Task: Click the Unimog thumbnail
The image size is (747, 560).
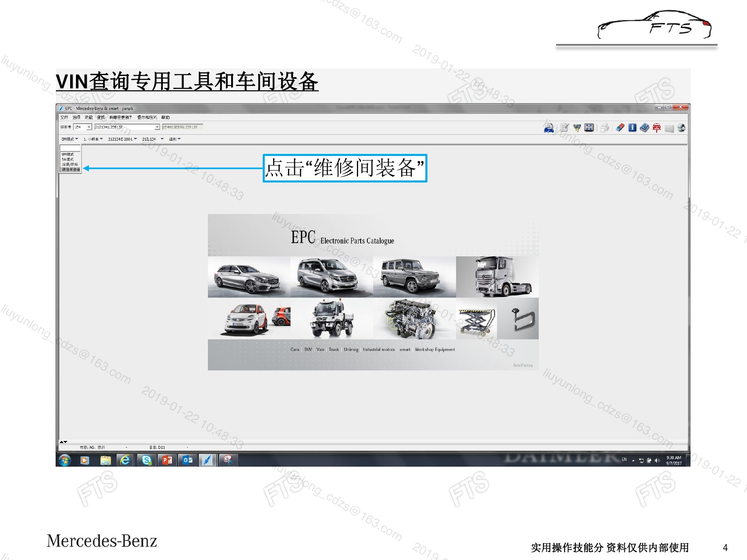Action: 332,318
